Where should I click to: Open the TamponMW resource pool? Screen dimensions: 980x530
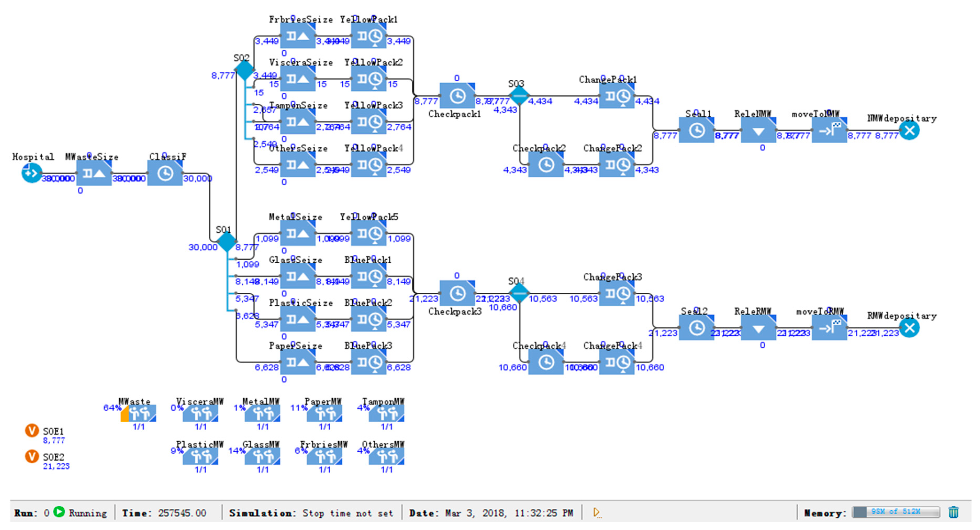[x=387, y=413]
